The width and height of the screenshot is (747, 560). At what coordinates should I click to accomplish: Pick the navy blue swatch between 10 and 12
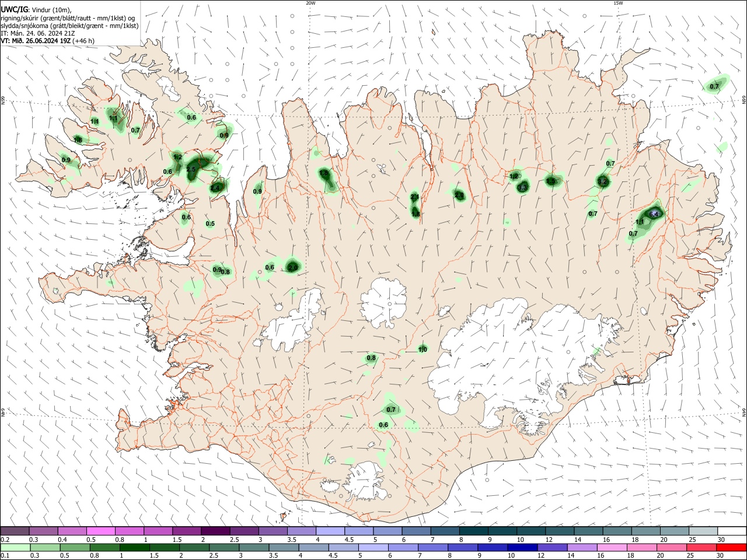[x=522, y=547]
